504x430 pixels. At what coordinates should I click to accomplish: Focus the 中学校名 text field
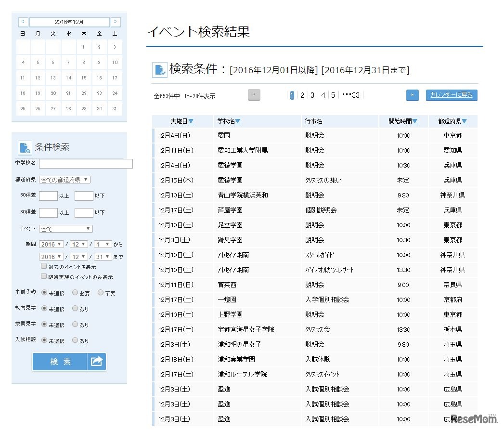(86, 164)
